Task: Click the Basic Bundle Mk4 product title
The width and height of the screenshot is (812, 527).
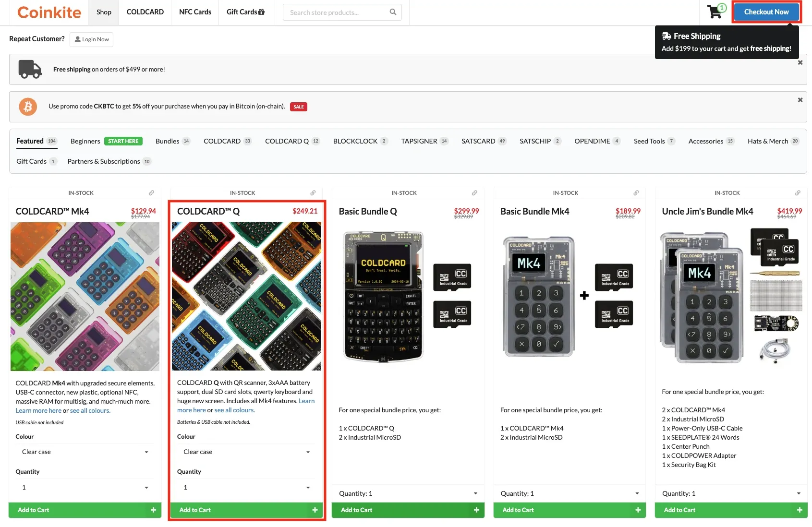Action: click(x=534, y=212)
